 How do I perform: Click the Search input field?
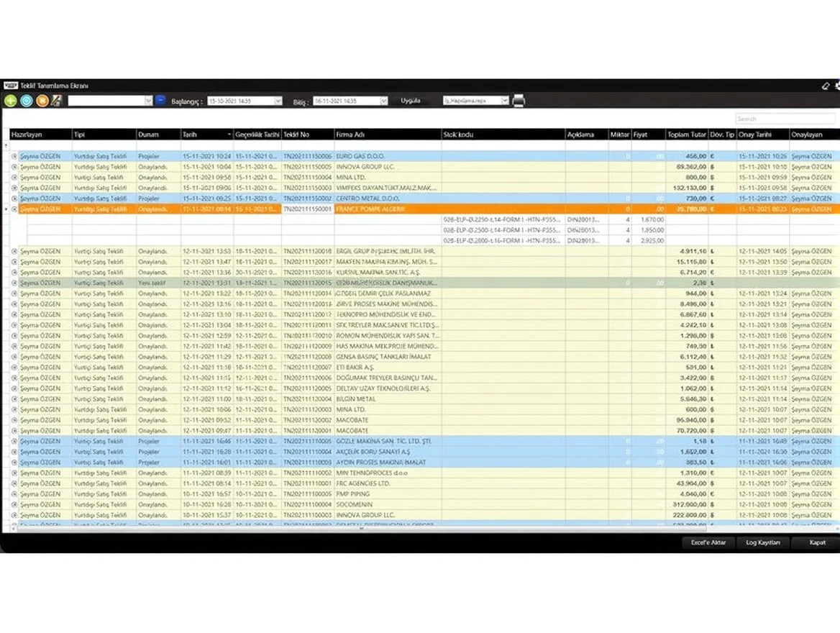click(785, 119)
